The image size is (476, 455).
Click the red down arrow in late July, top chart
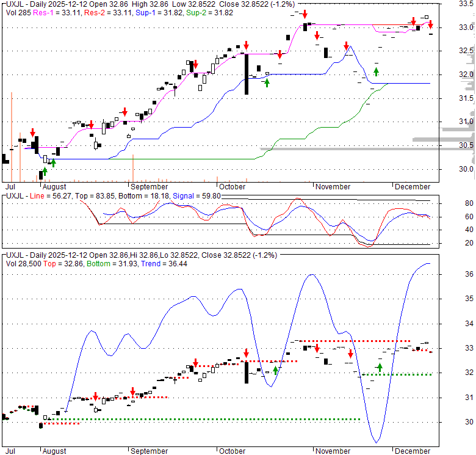click(33, 133)
